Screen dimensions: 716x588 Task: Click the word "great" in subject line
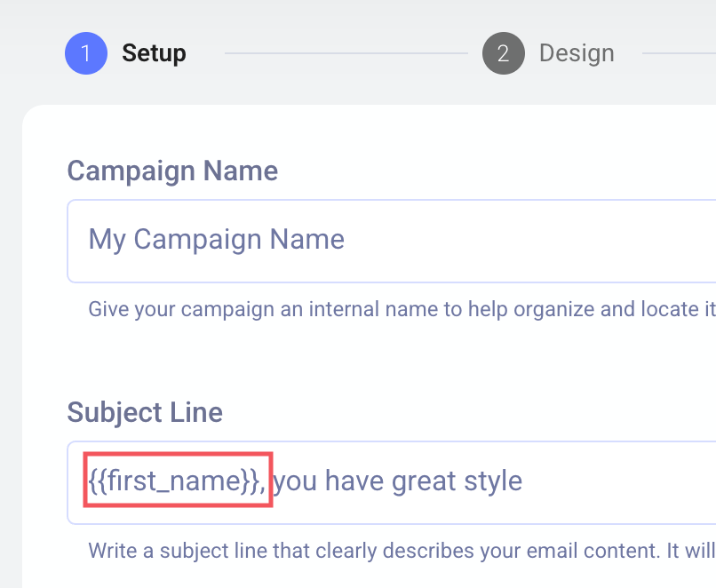pyautogui.click(x=424, y=482)
